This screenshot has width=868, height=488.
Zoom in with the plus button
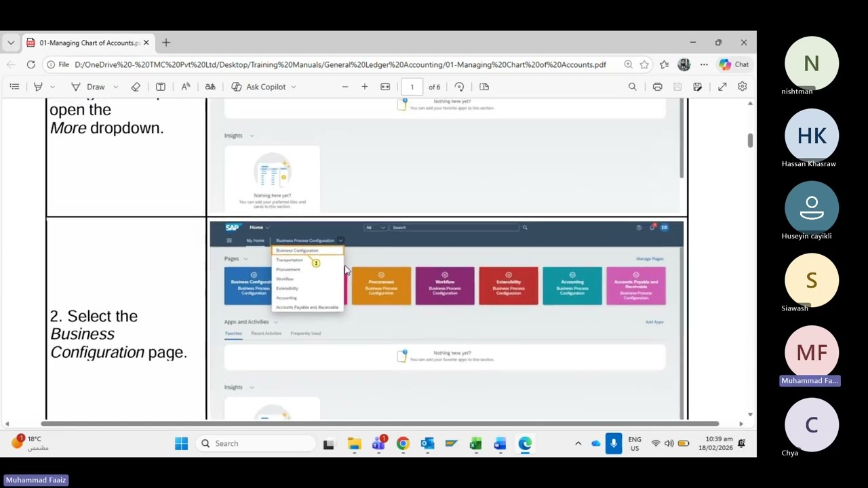(365, 87)
